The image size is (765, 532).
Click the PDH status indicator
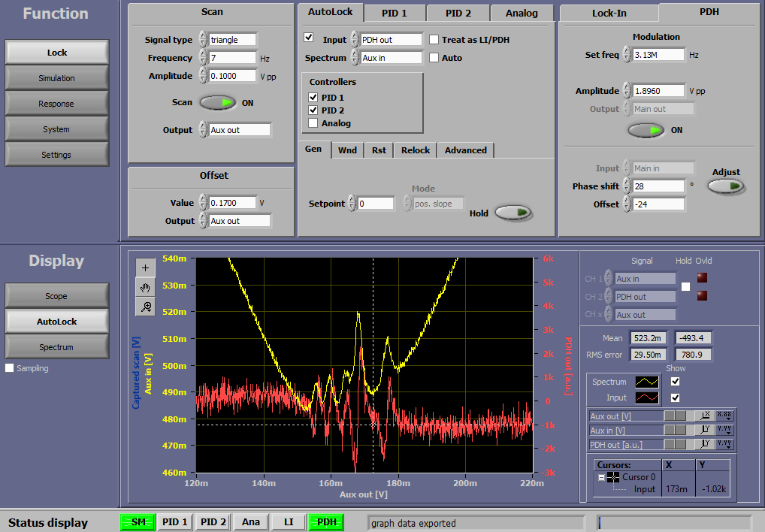point(326,522)
